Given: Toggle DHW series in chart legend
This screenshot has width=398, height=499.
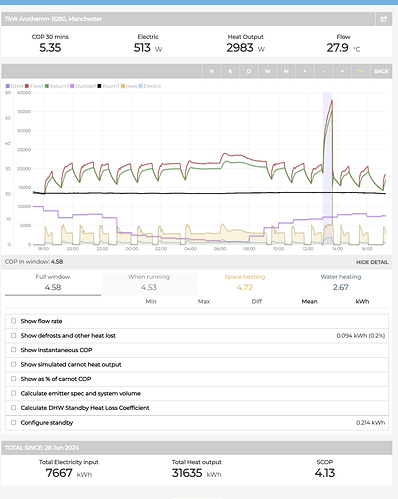Looking at the screenshot, I should [x=15, y=86].
